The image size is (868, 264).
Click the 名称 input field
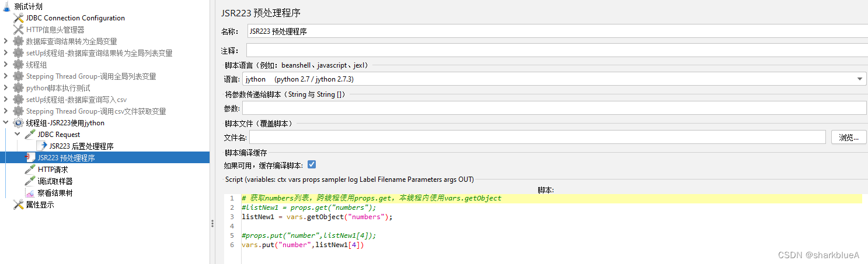[557, 31]
